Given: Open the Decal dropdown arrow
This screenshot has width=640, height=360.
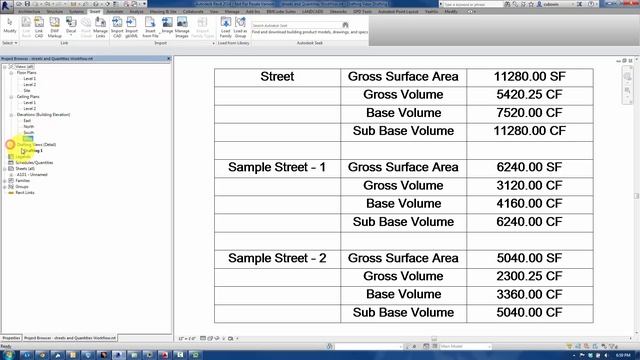Looking at the screenshot, I should [71, 35].
